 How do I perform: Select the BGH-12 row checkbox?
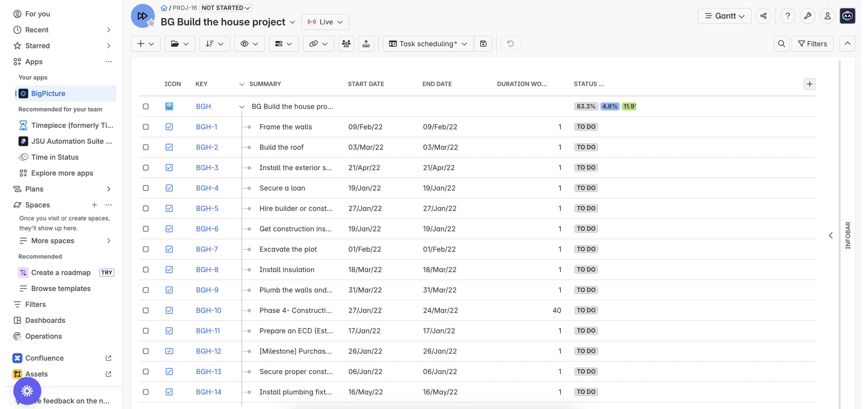pos(146,351)
